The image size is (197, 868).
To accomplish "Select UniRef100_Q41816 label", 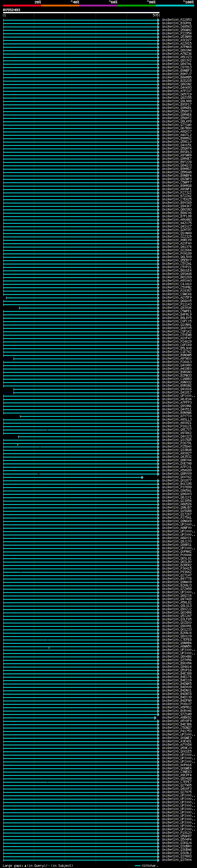I will click(x=176, y=389).
